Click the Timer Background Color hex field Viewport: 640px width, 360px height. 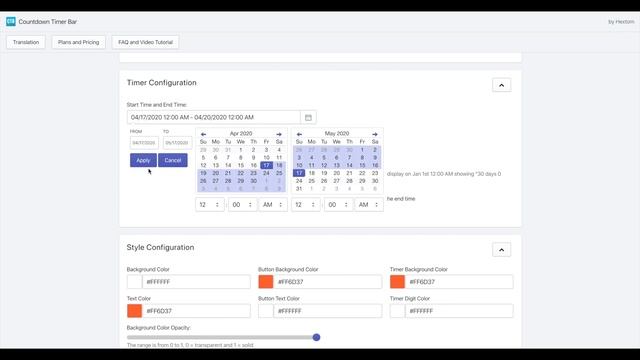click(x=459, y=282)
